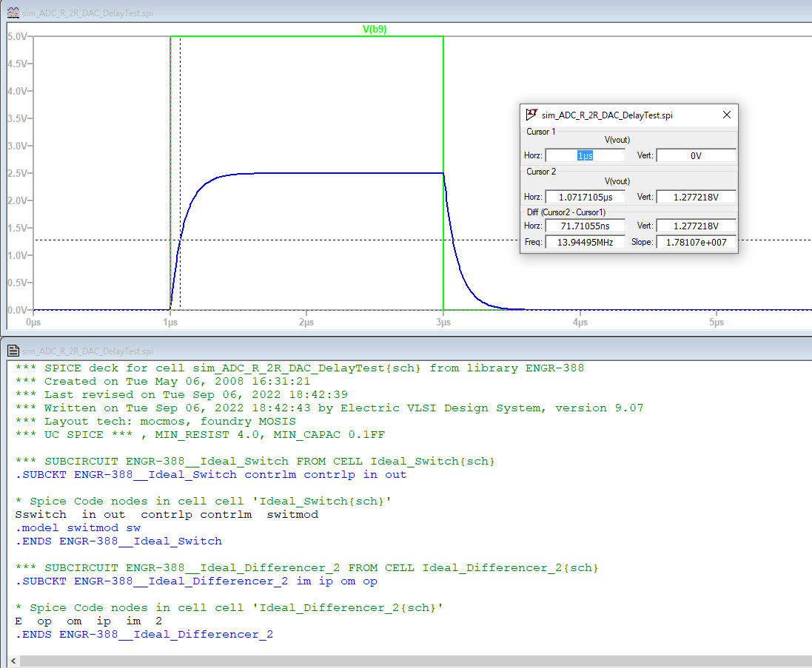Click the left arrow of horizontal scrollbar

coord(13,661)
